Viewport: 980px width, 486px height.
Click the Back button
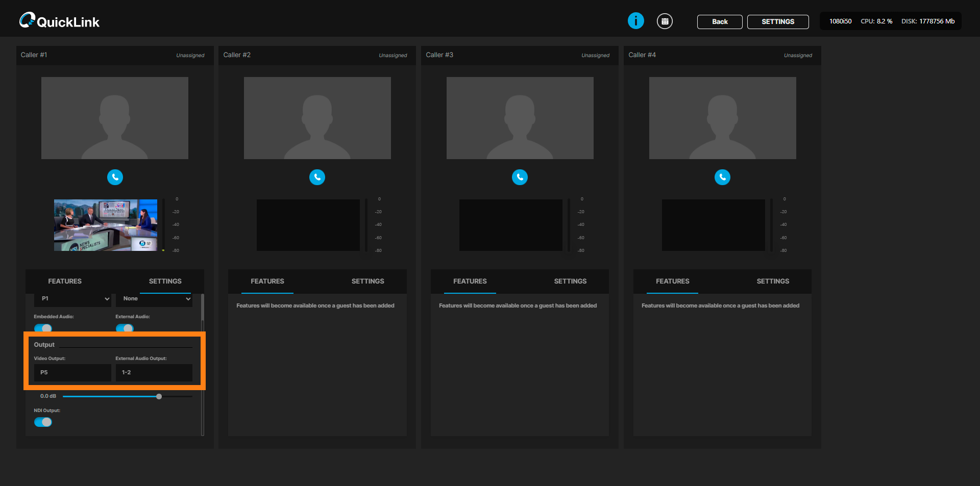point(720,22)
